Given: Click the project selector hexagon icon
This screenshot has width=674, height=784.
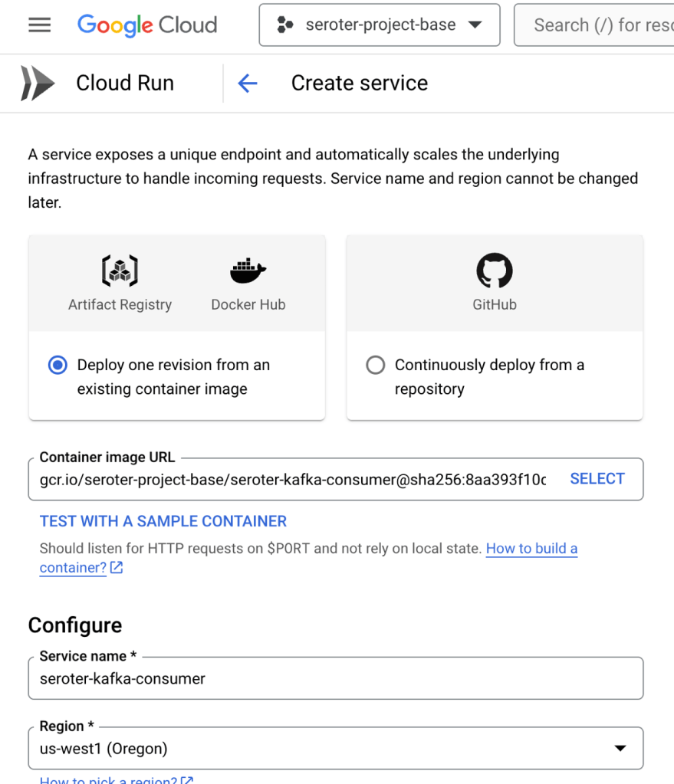Looking at the screenshot, I should click(x=285, y=25).
